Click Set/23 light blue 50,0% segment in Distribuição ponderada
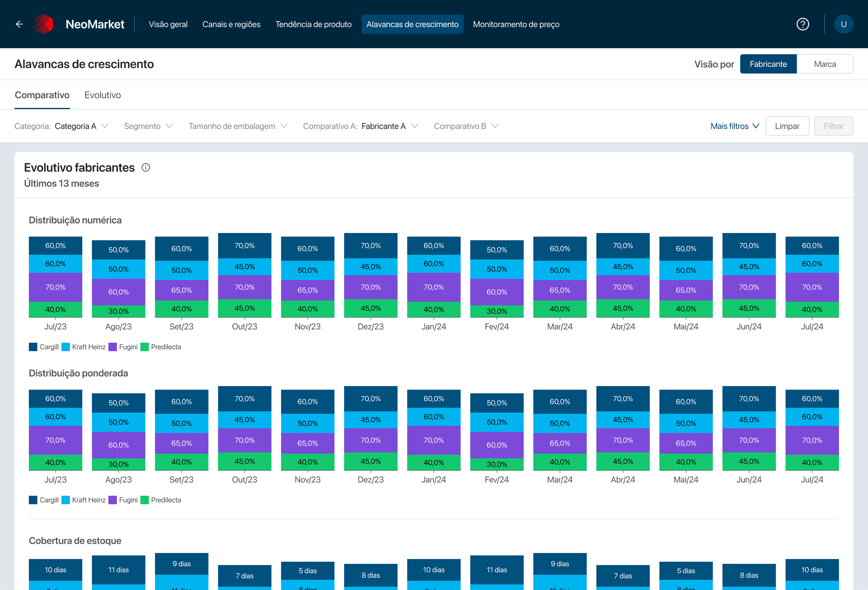This screenshot has width=868, height=590. (181, 423)
